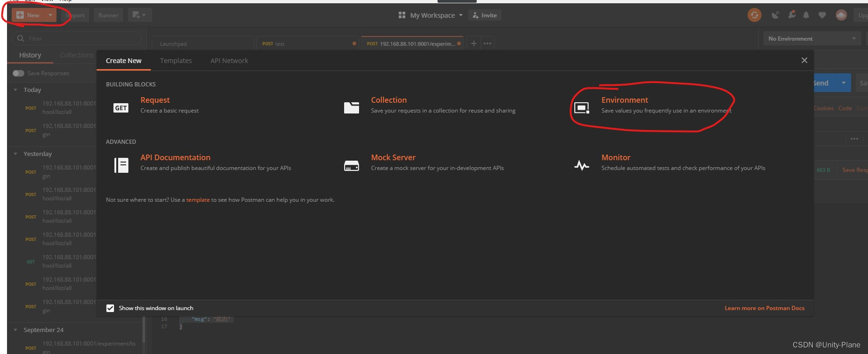This screenshot has height=354, width=868.
Task: Open the wrench settings icon
Action: (x=791, y=15)
